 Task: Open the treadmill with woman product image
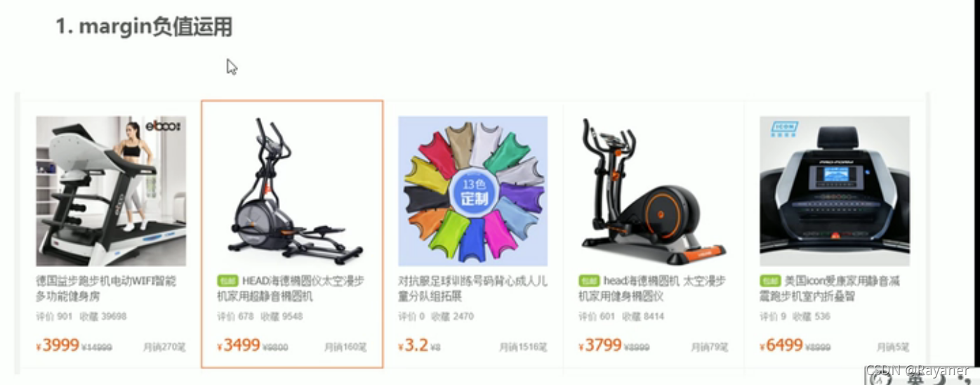click(x=111, y=191)
